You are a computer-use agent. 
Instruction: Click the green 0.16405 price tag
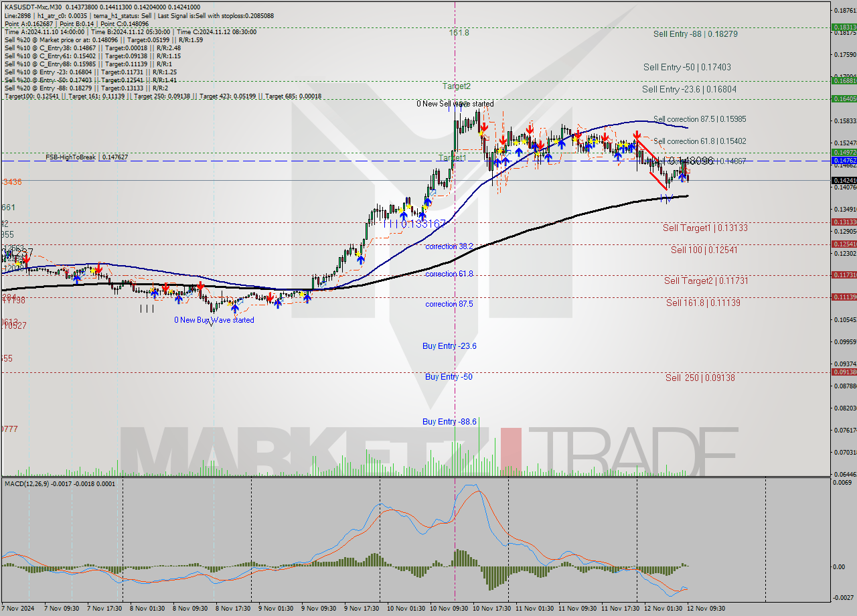[x=844, y=98]
